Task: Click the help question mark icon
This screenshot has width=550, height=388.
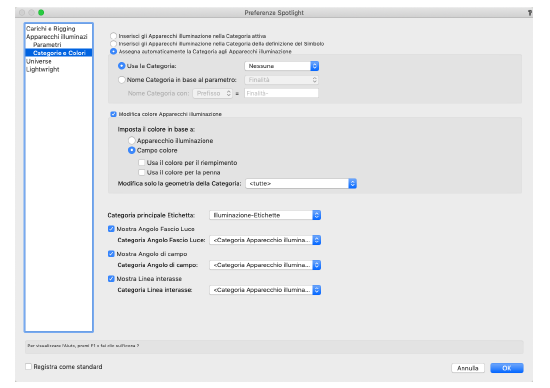Action: tap(530, 13)
